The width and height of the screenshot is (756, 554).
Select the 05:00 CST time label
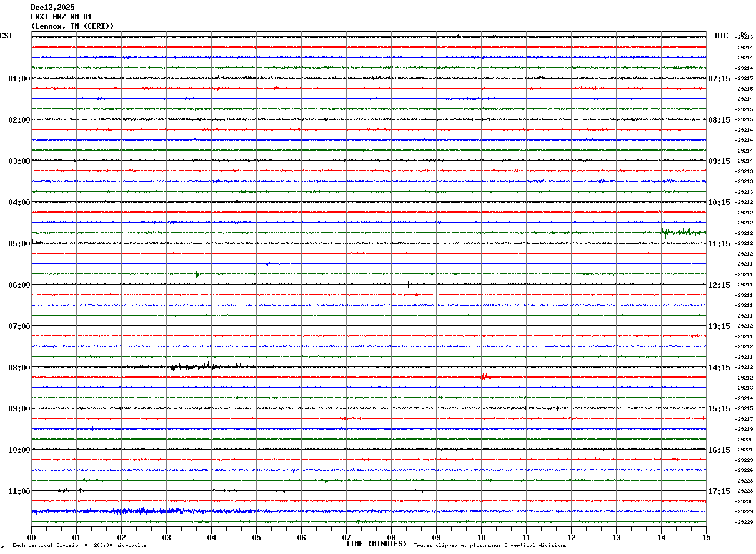[19, 244]
